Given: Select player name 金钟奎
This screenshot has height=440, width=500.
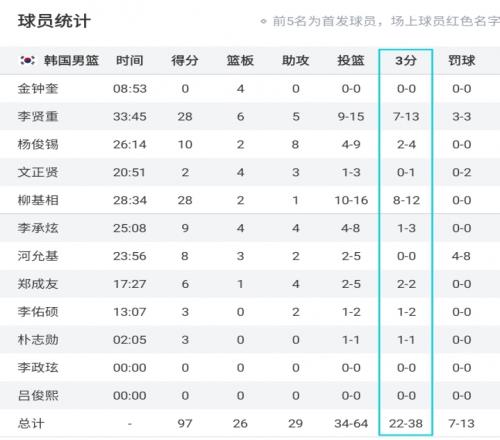Looking at the screenshot, I should point(38,89).
